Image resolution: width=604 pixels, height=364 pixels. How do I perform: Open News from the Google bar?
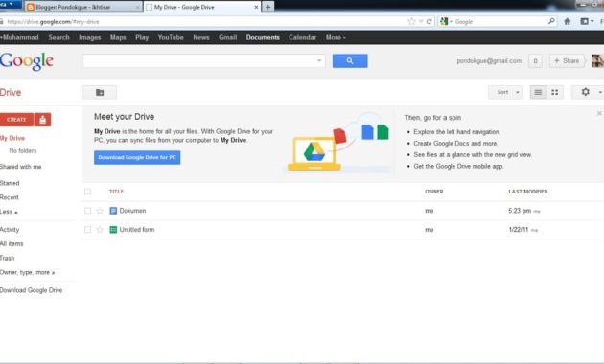pos(201,37)
